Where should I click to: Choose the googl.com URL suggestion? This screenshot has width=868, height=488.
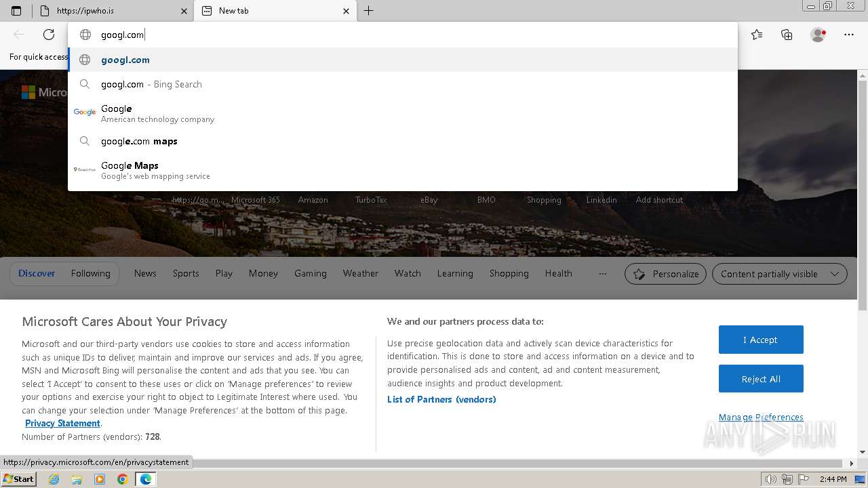403,60
